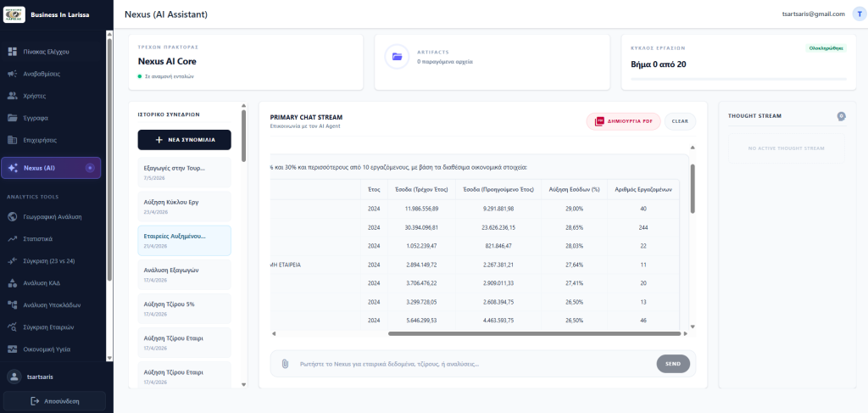
Task: Open Πίνακας Ελέγχου dashboard icon
Action: [x=12, y=52]
